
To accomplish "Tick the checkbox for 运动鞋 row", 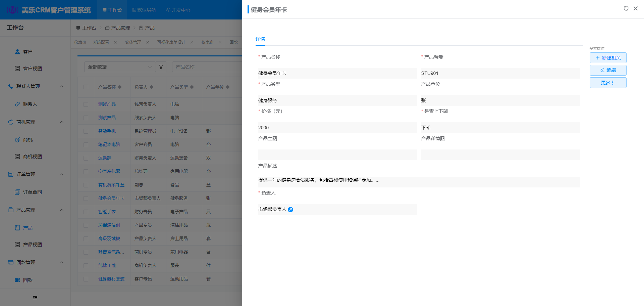I will click(x=86, y=158).
